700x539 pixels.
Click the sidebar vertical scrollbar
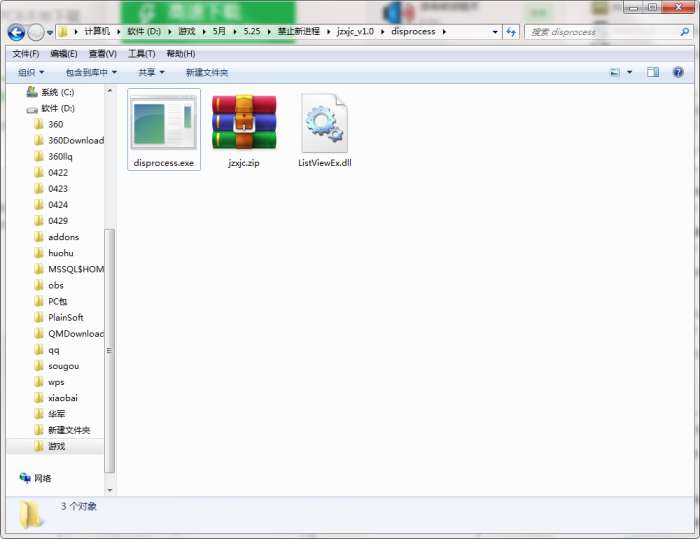click(110, 350)
